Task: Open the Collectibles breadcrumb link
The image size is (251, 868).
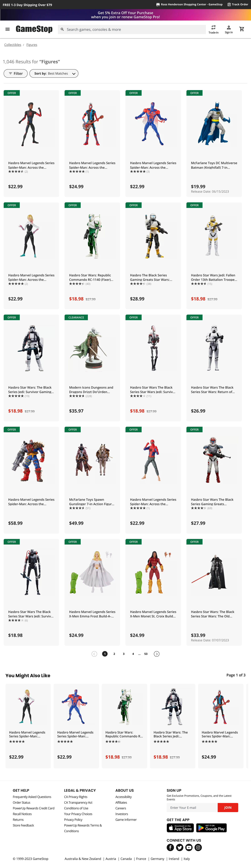Action: pyautogui.click(x=13, y=45)
